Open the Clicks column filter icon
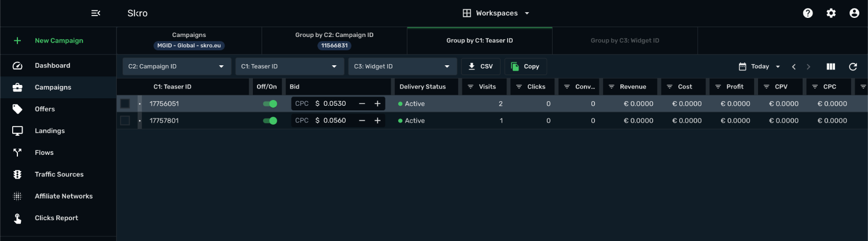868x241 pixels. [518, 87]
